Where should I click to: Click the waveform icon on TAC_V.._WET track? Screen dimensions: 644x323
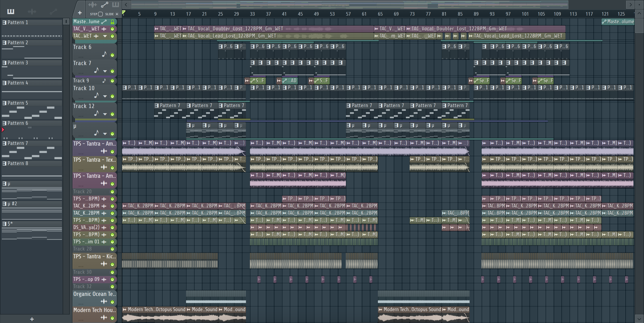[104, 29]
